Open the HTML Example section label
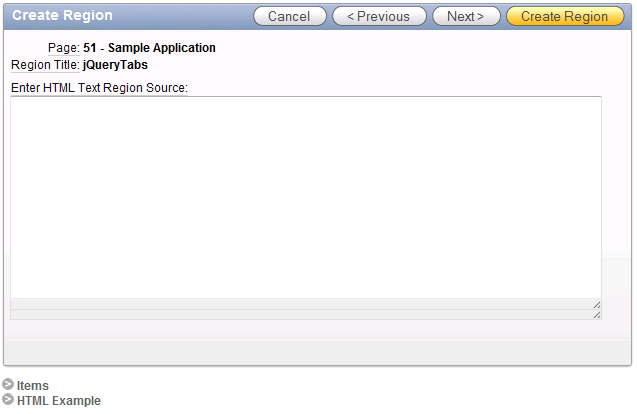 pos(59,401)
